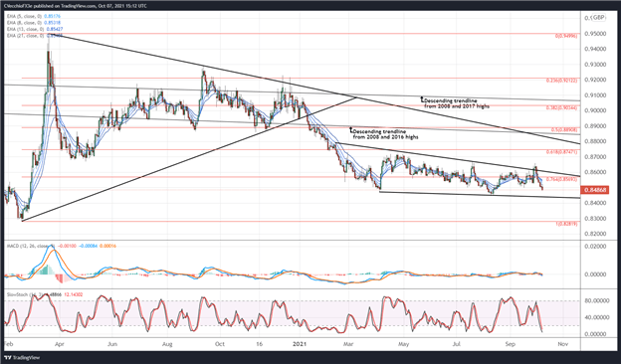
Task: Click the 2008 and 2016 highs trendline annotation
Action: 384,133
